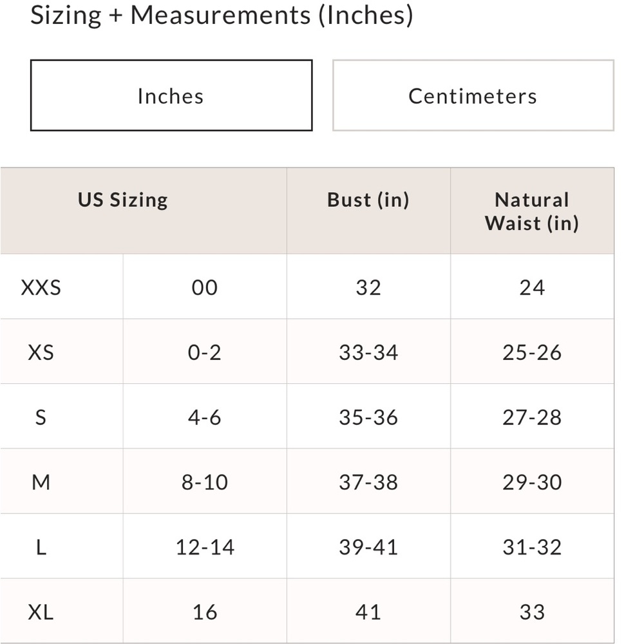The width and height of the screenshot is (644, 644).
Task: Select the M size row label
Action: (x=41, y=482)
